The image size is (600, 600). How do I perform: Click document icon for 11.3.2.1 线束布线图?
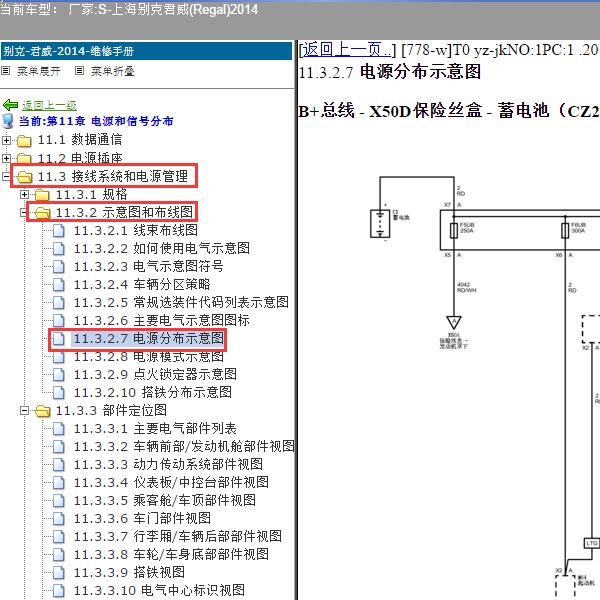click(59, 230)
